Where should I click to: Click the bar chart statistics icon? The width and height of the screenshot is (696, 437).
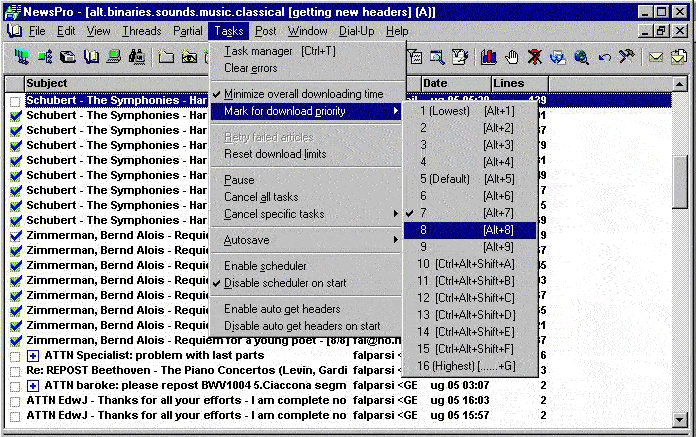[488, 57]
